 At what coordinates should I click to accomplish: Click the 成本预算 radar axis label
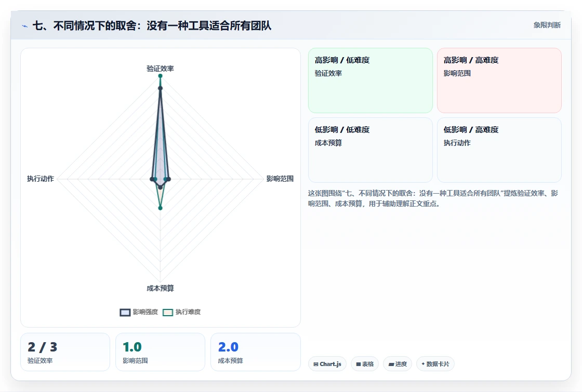click(161, 288)
